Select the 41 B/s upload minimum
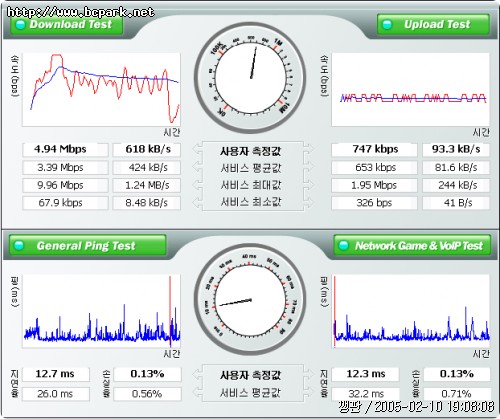500x419 pixels. [x=456, y=203]
